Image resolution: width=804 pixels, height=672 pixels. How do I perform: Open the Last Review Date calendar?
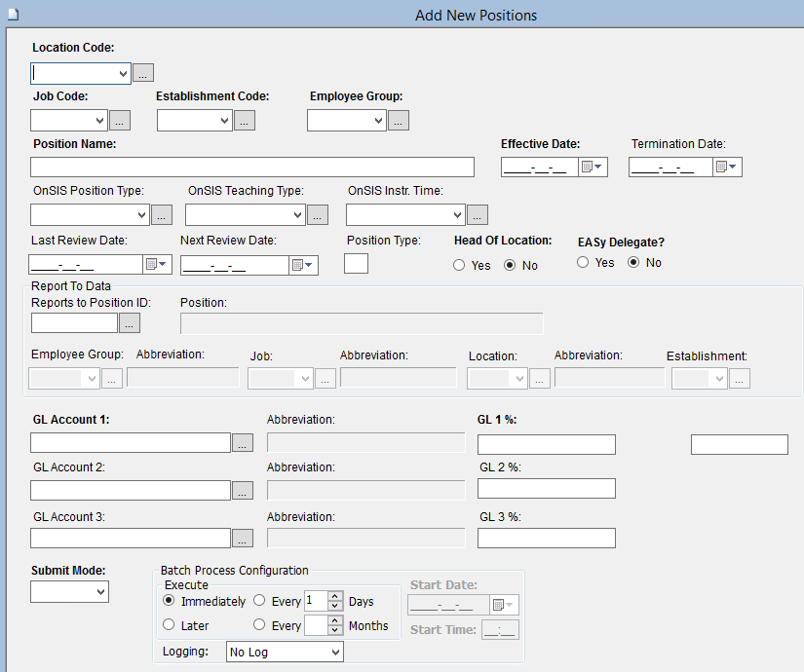click(x=157, y=265)
